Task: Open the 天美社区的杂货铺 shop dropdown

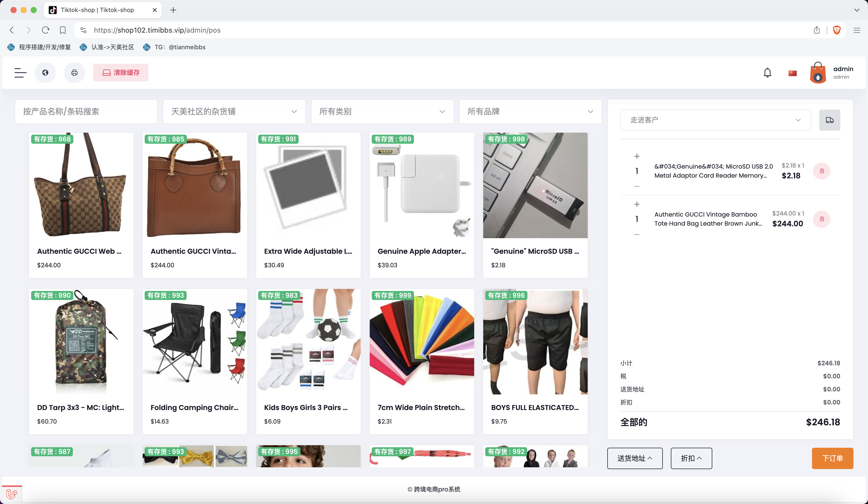Action: [234, 112]
